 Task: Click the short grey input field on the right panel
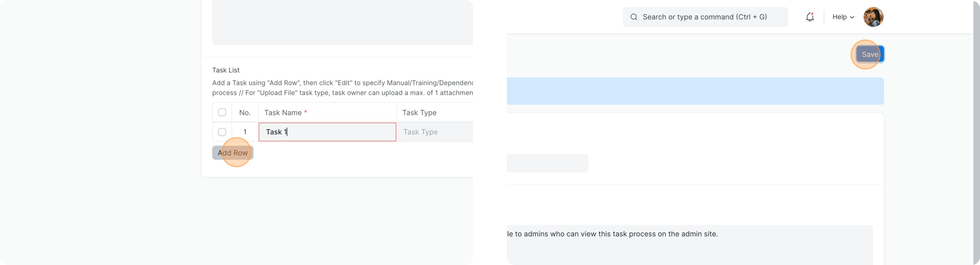(548, 163)
